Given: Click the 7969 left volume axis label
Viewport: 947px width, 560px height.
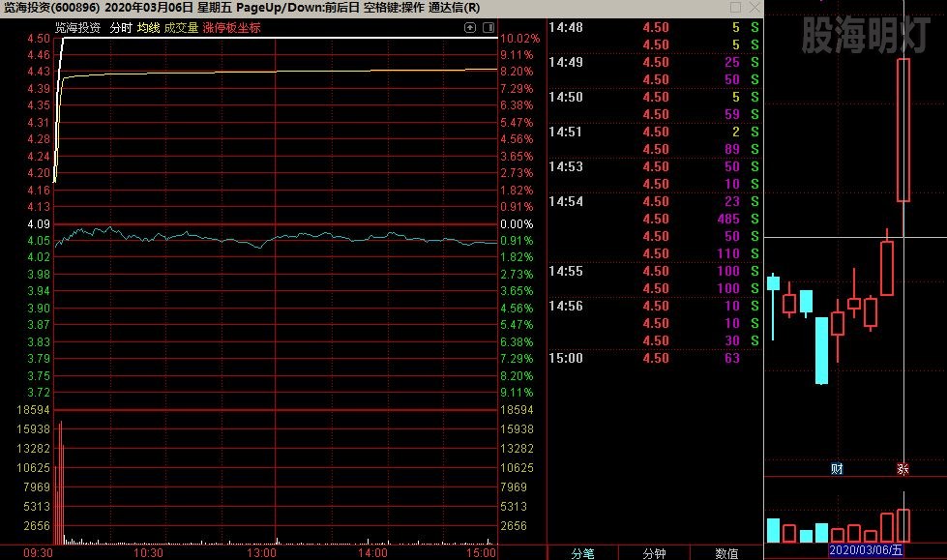Looking at the screenshot, I should (37, 487).
